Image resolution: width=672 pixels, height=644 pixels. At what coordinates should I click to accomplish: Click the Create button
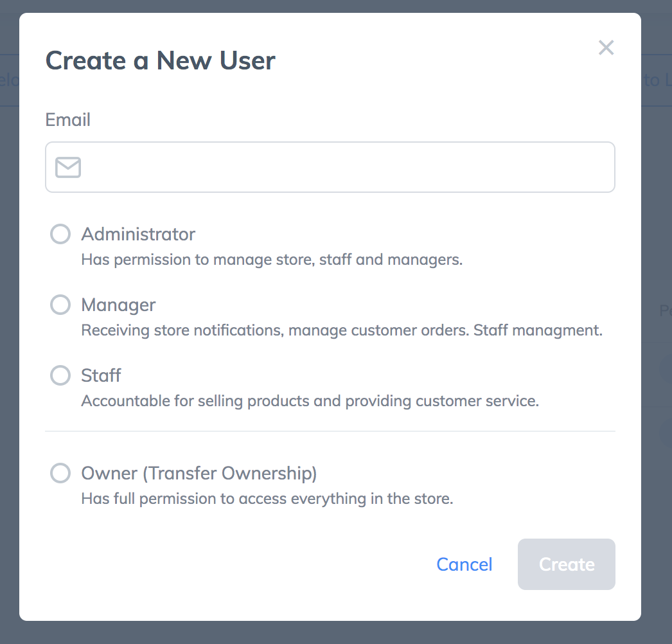tap(567, 564)
